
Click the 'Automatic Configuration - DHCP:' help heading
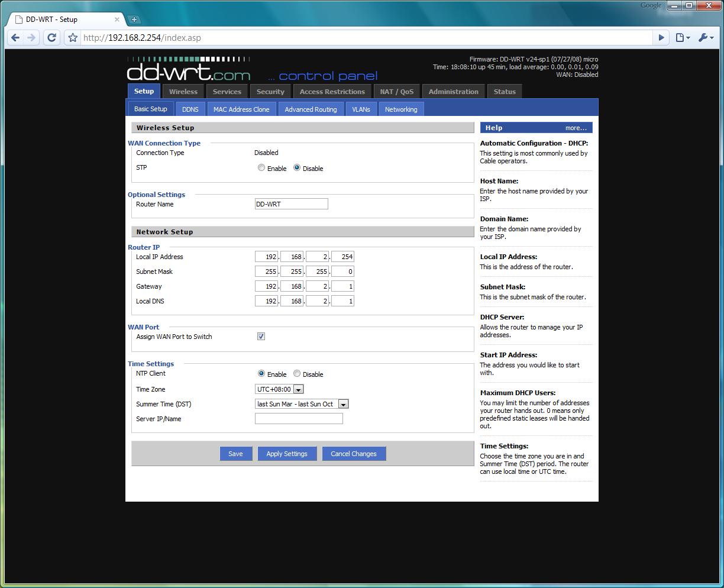coord(534,143)
